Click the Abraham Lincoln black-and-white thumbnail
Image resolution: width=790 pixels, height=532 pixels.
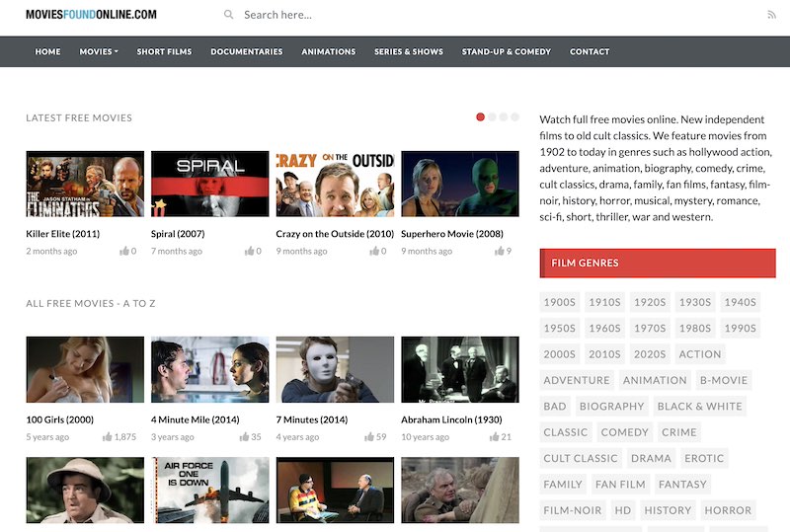[460, 369]
